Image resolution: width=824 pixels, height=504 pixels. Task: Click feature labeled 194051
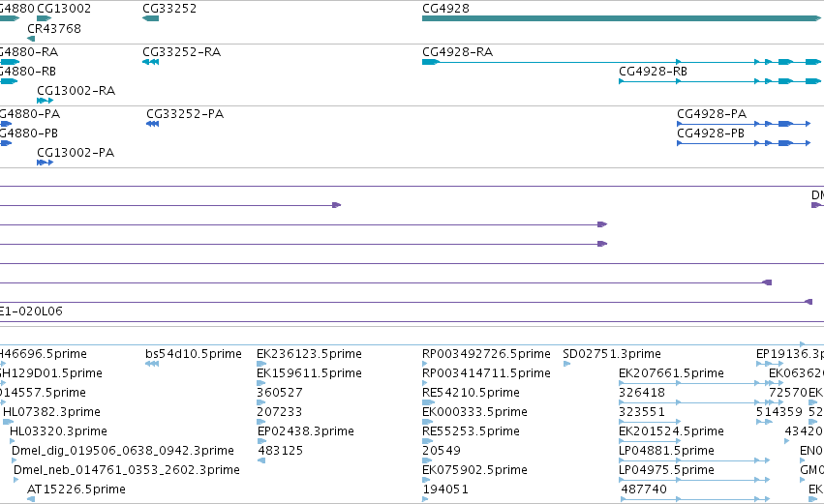(445, 489)
